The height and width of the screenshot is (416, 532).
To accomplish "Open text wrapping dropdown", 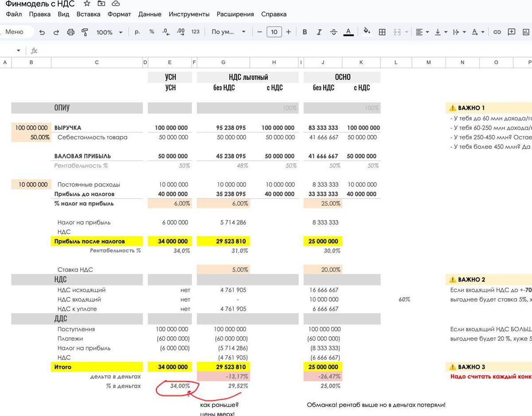I will 459,32.
